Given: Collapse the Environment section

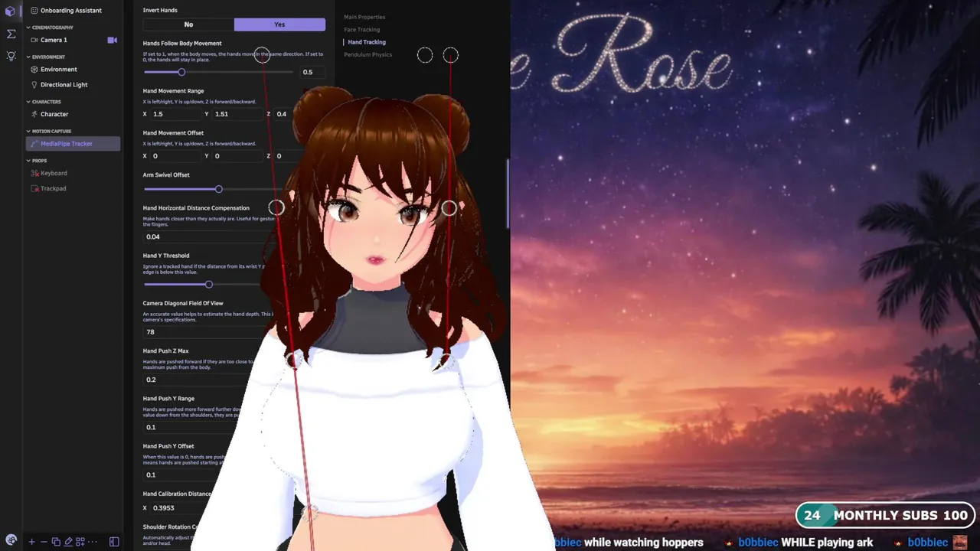Looking at the screenshot, I should coord(28,57).
